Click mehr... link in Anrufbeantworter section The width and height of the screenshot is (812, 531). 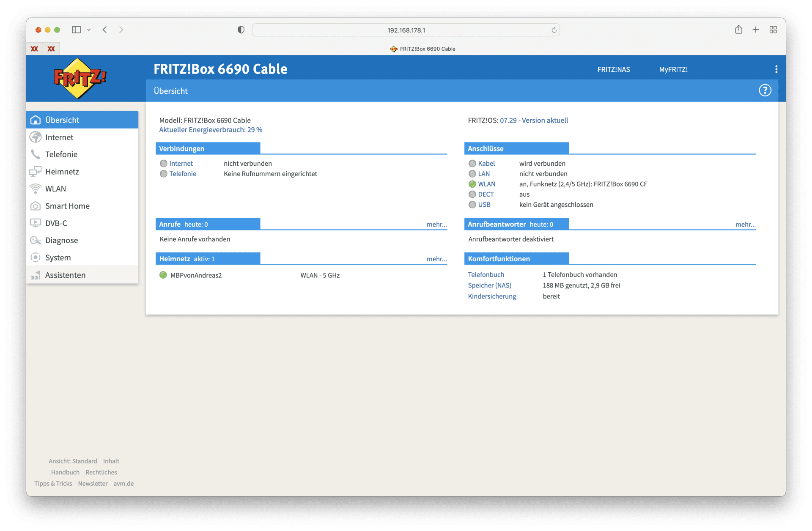(745, 224)
